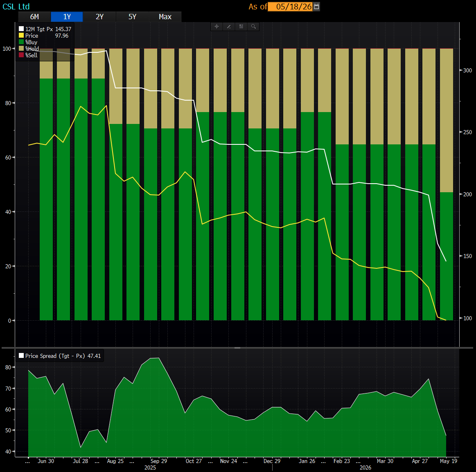Click the Oct 27 date axis label

point(194,461)
